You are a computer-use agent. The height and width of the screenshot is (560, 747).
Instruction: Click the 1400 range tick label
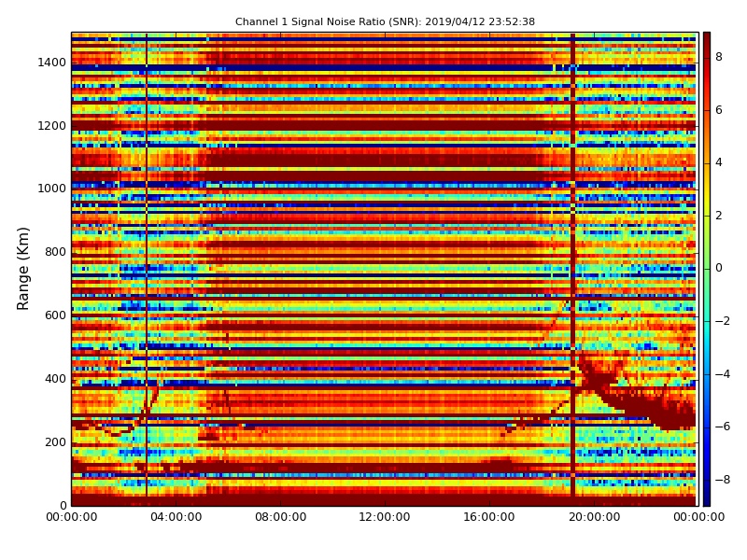(x=52, y=63)
